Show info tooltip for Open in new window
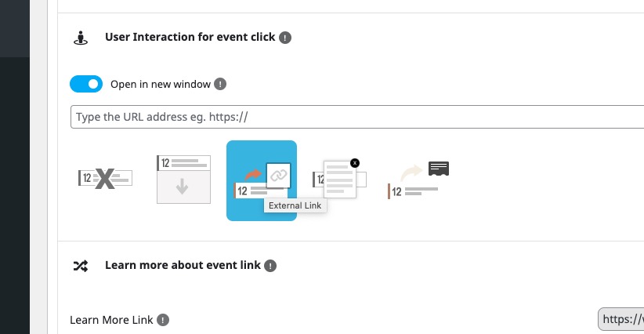This screenshot has width=644, height=334. [220, 84]
